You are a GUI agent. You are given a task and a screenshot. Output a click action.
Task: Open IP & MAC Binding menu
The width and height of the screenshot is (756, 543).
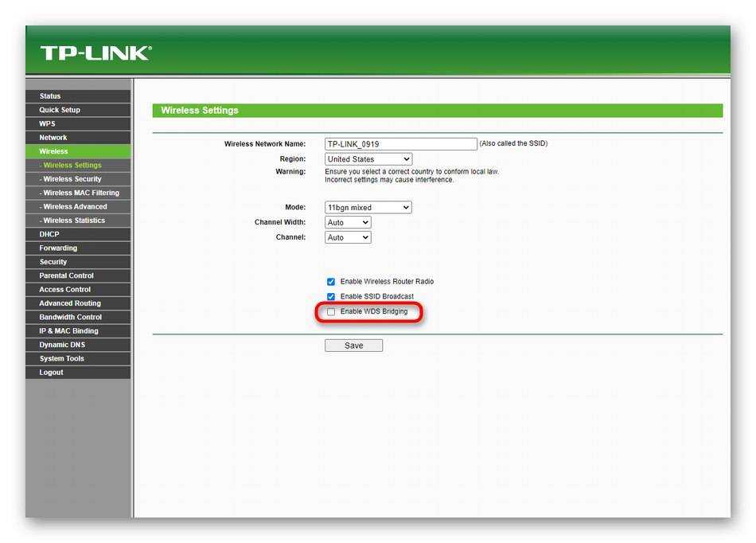click(x=78, y=330)
